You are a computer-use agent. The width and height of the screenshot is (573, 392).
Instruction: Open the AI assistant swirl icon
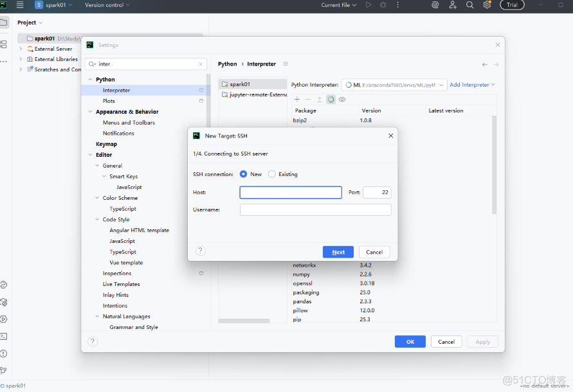click(x=435, y=4)
